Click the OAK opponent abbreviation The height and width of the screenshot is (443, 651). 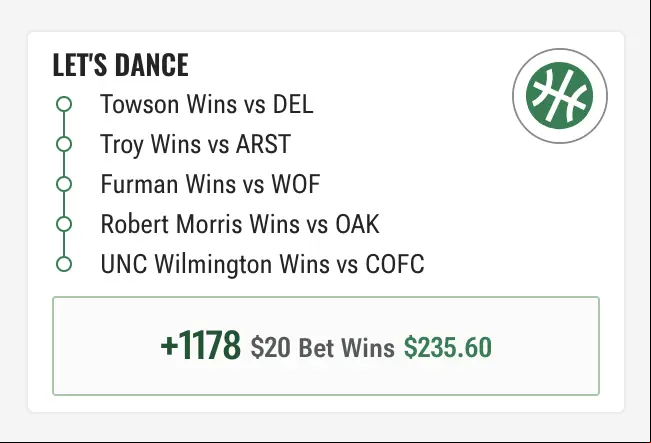point(357,224)
